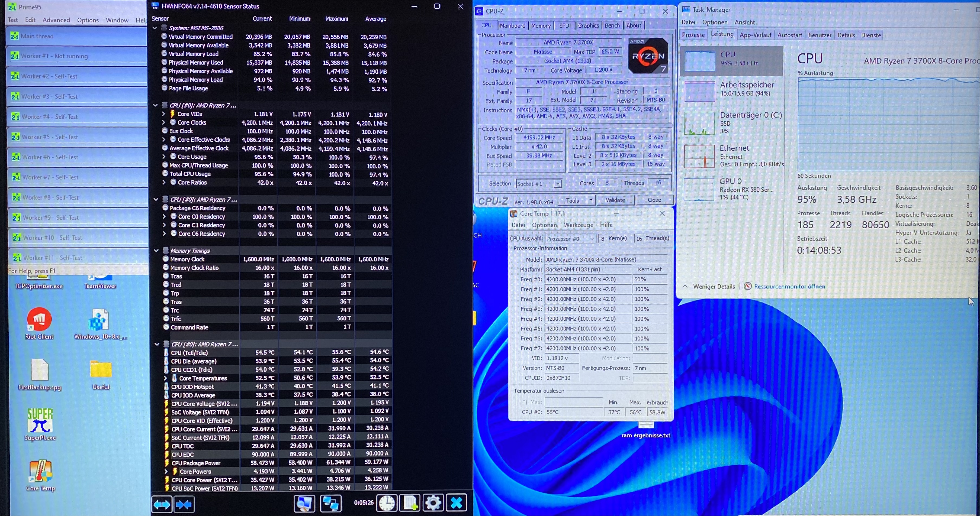
Task: Switch to Task Manager Details tab
Action: 846,35
